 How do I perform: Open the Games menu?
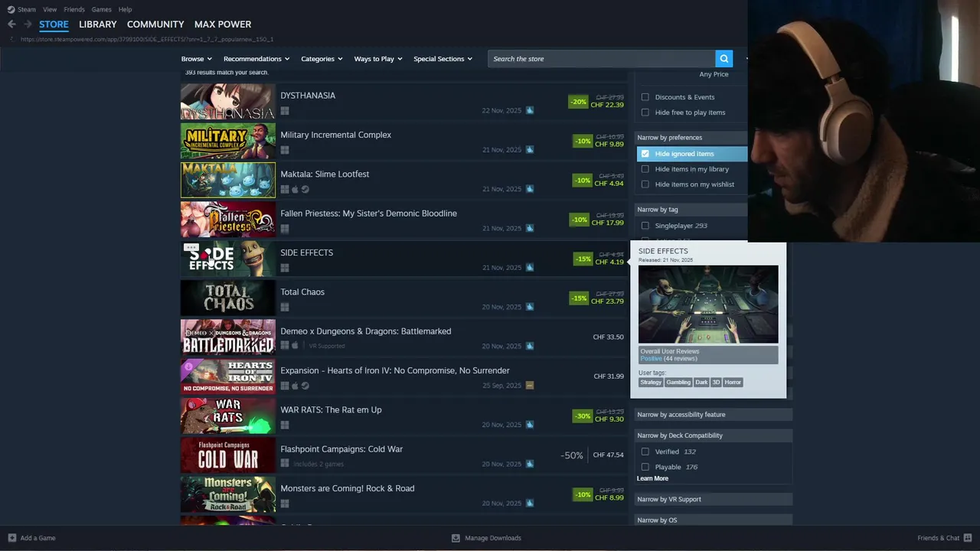[x=101, y=9]
